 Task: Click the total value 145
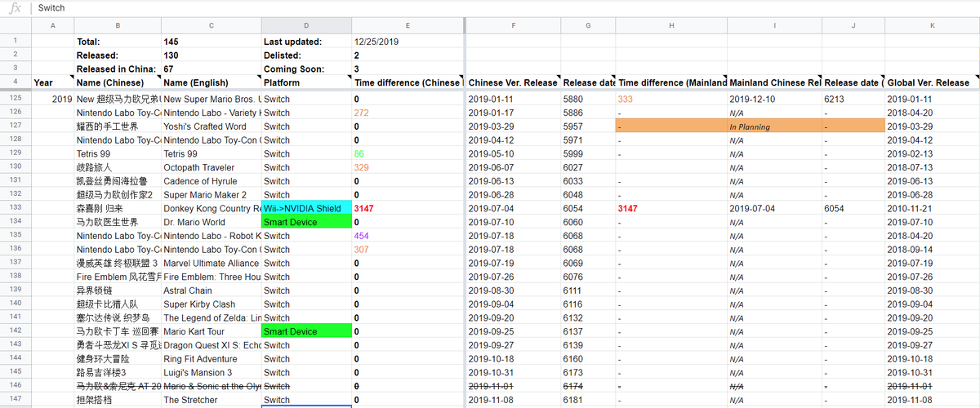click(212, 42)
